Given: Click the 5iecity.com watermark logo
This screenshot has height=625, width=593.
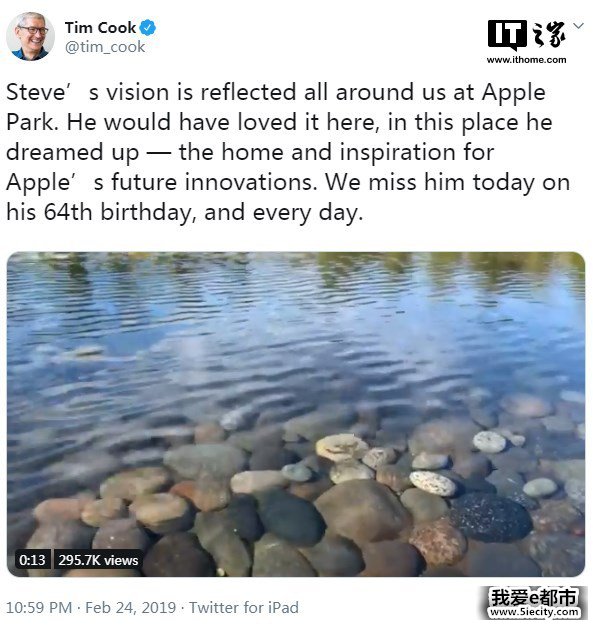Looking at the screenshot, I should point(534,602).
